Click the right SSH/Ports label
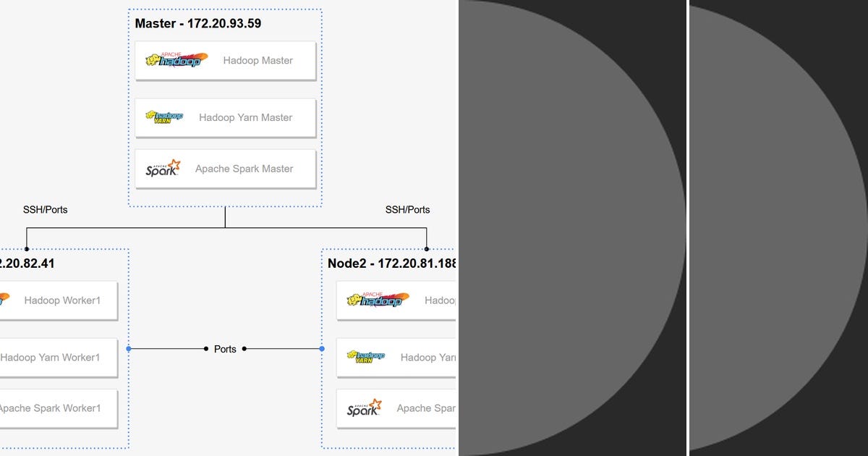 point(408,209)
